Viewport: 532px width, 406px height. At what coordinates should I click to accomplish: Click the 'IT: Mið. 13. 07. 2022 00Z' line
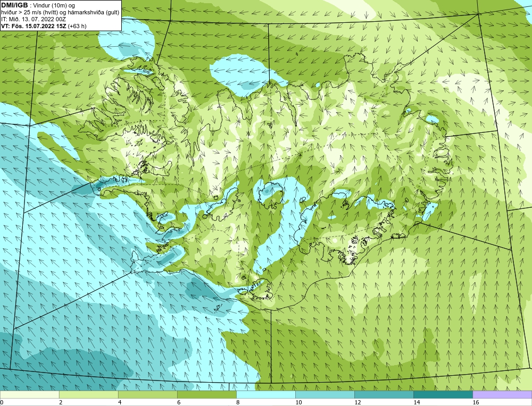[34, 19]
